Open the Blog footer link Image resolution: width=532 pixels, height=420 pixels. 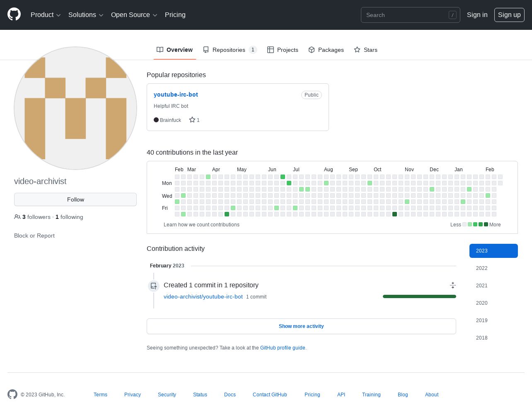tap(403, 395)
